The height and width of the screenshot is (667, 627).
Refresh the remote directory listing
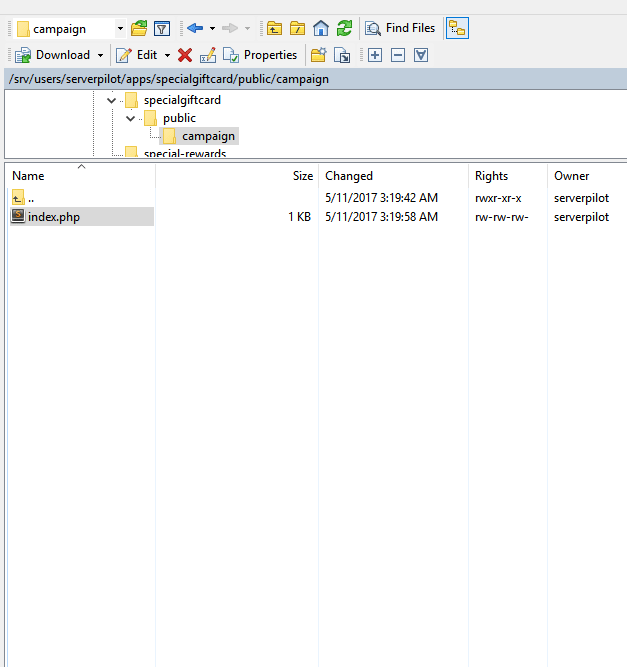(x=344, y=29)
